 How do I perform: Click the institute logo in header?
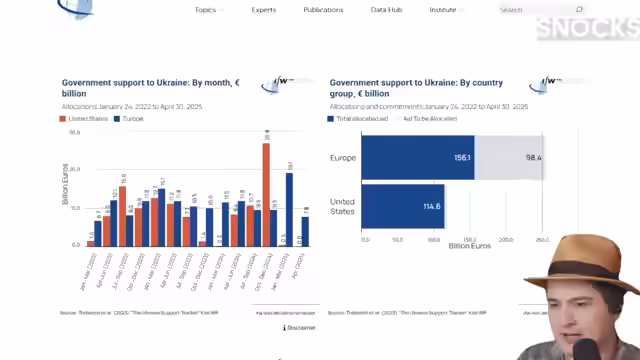coord(76,9)
